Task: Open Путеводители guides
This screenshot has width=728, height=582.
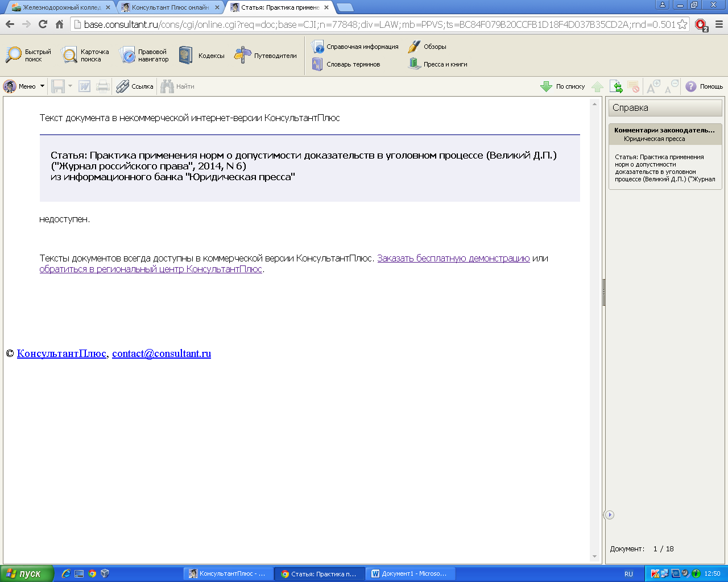Action: 266,55
